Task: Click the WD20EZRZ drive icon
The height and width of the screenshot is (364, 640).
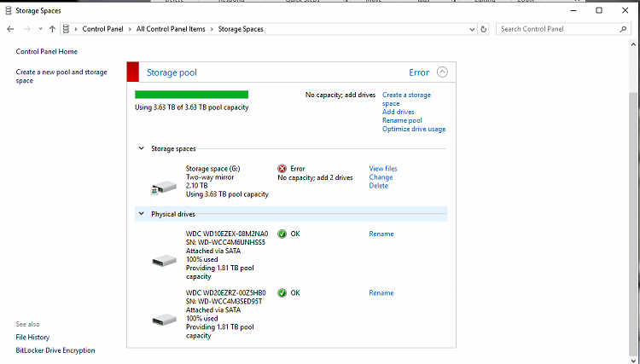Action: [164, 319]
